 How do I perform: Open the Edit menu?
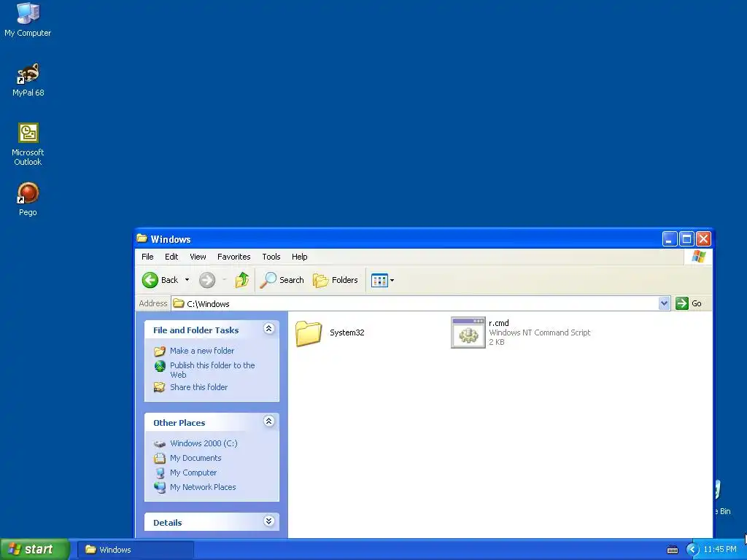171,257
